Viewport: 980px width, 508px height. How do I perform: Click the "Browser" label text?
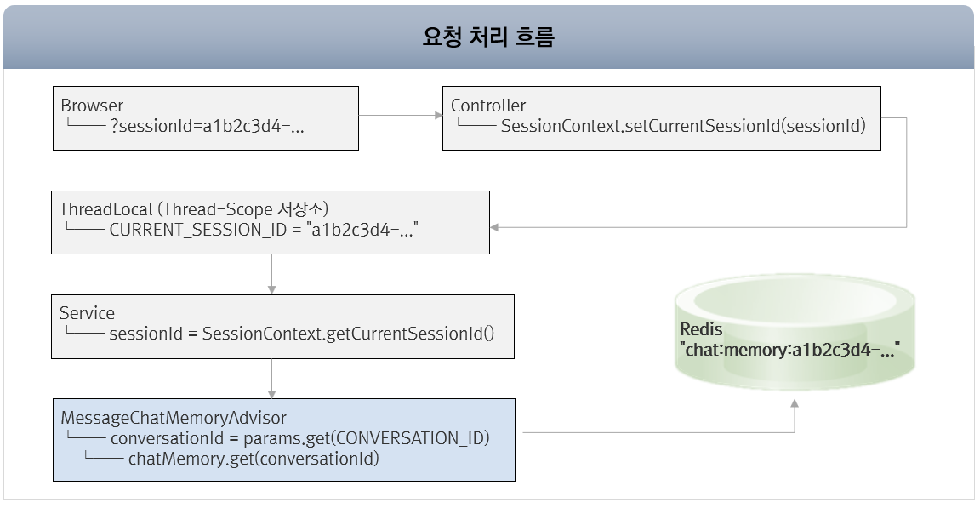point(92,106)
